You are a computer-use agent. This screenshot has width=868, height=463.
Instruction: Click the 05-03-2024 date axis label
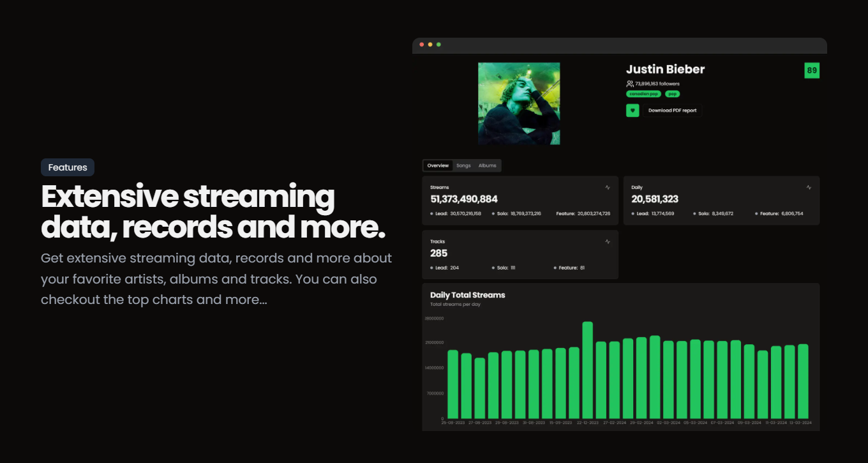pyautogui.click(x=696, y=423)
